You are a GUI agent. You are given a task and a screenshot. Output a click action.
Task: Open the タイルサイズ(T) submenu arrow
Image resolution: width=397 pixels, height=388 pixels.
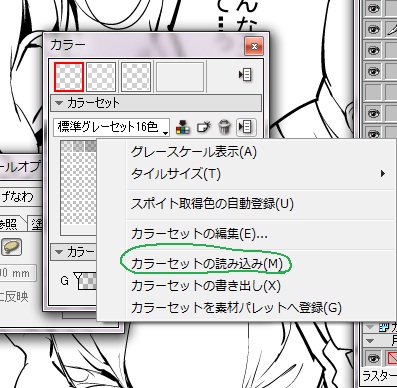383,174
